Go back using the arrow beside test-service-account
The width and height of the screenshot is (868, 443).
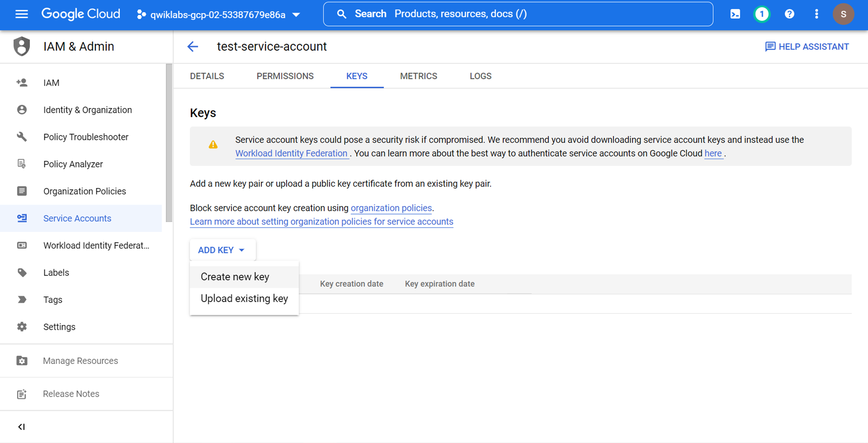pos(192,46)
